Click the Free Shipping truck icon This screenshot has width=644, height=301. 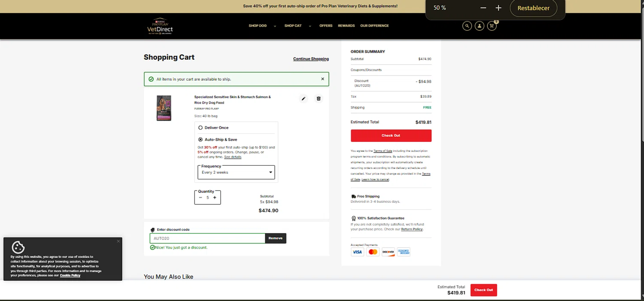(353, 197)
